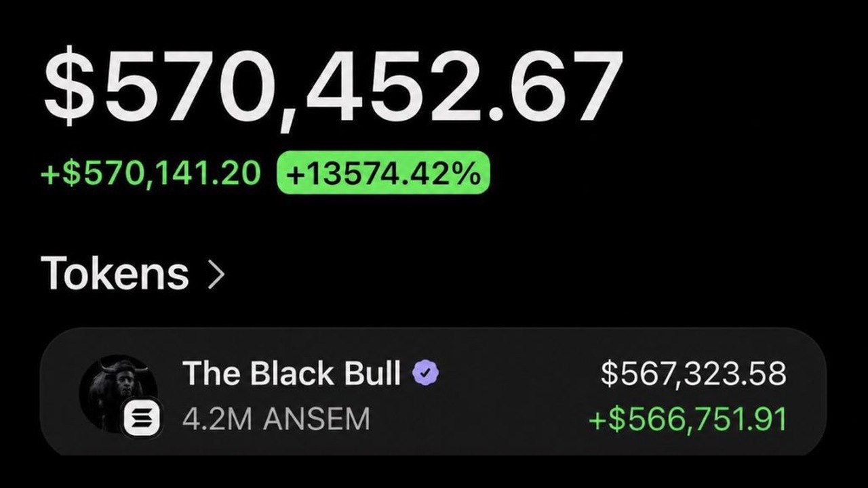Image resolution: width=868 pixels, height=488 pixels.
Task: Tap the +$566,751.91 token profit amount
Action: coord(688,420)
